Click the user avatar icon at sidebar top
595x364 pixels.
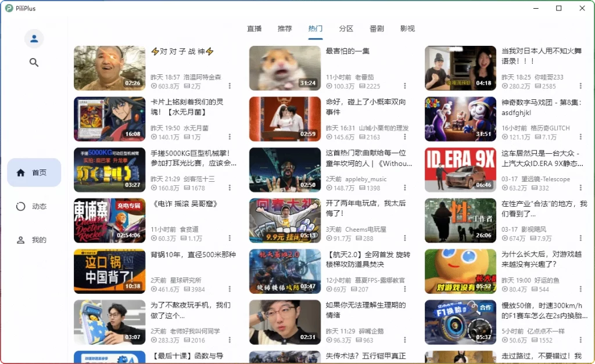pyautogui.click(x=34, y=38)
